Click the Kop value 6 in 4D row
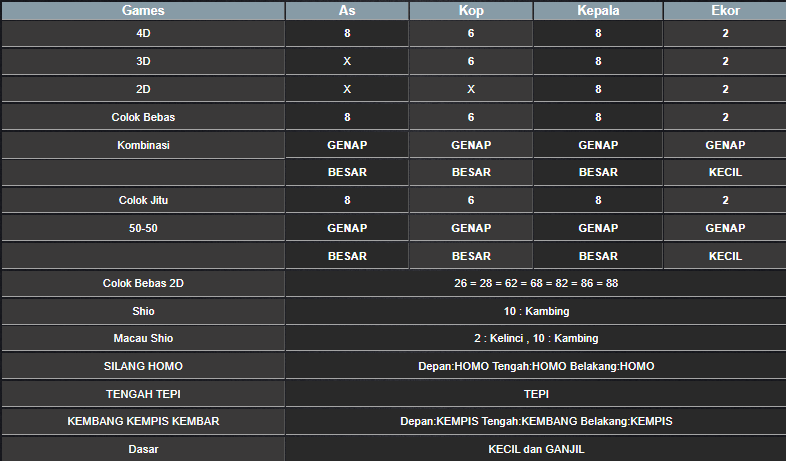This screenshot has height=461, width=786. tap(471, 34)
